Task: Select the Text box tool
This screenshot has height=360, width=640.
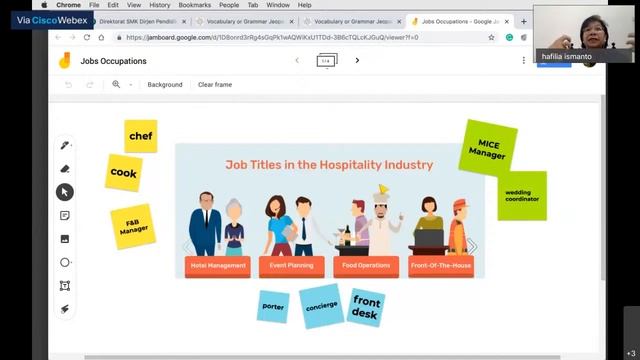Action: click(64, 286)
